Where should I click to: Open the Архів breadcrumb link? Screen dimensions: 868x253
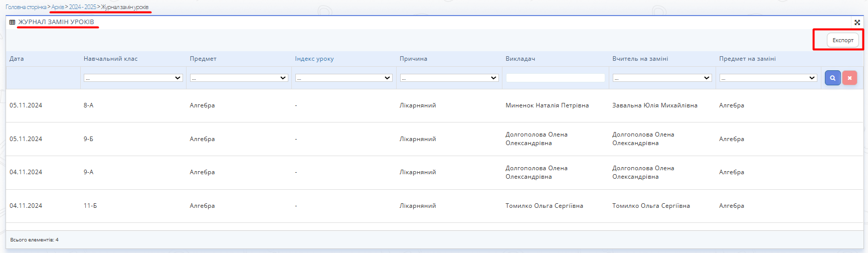pyautogui.click(x=58, y=7)
